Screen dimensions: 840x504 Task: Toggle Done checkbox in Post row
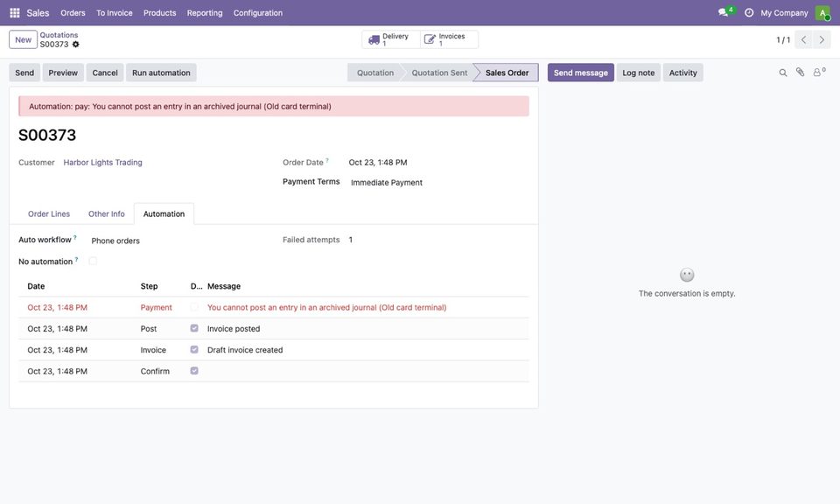point(194,328)
